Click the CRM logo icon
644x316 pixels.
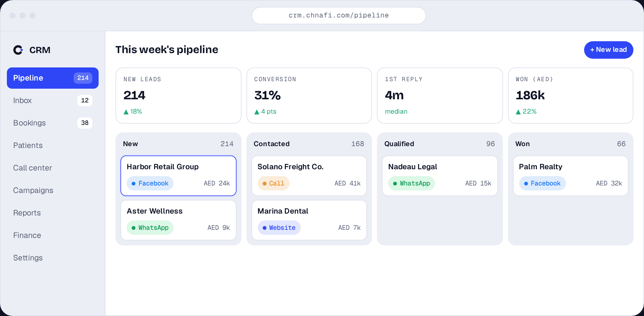18,50
